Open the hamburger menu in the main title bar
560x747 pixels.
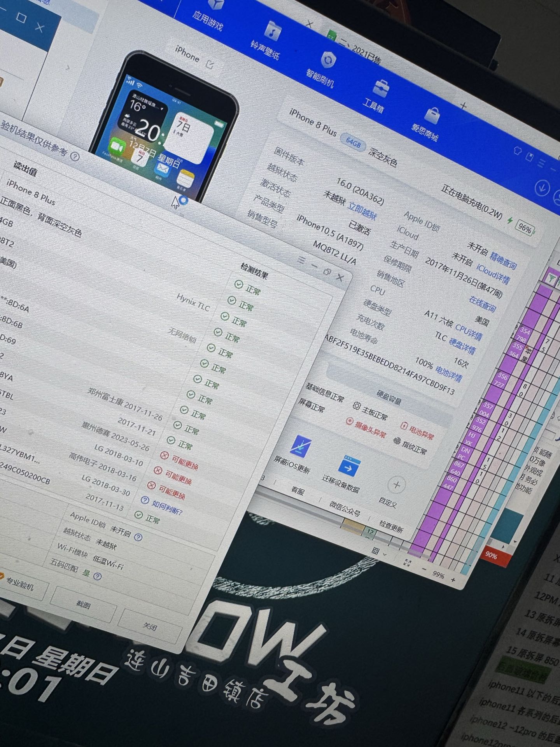click(541, 163)
